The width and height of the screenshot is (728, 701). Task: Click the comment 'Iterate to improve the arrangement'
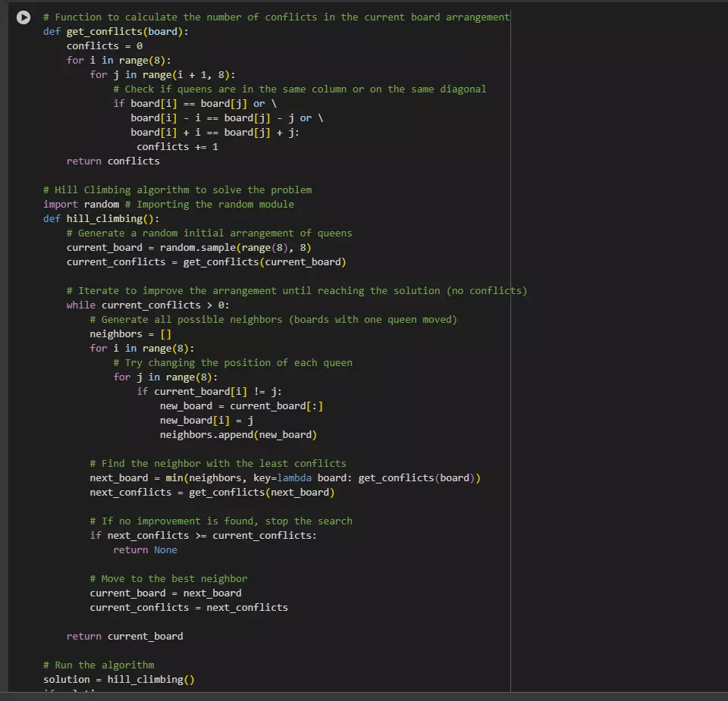[x=297, y=290]
